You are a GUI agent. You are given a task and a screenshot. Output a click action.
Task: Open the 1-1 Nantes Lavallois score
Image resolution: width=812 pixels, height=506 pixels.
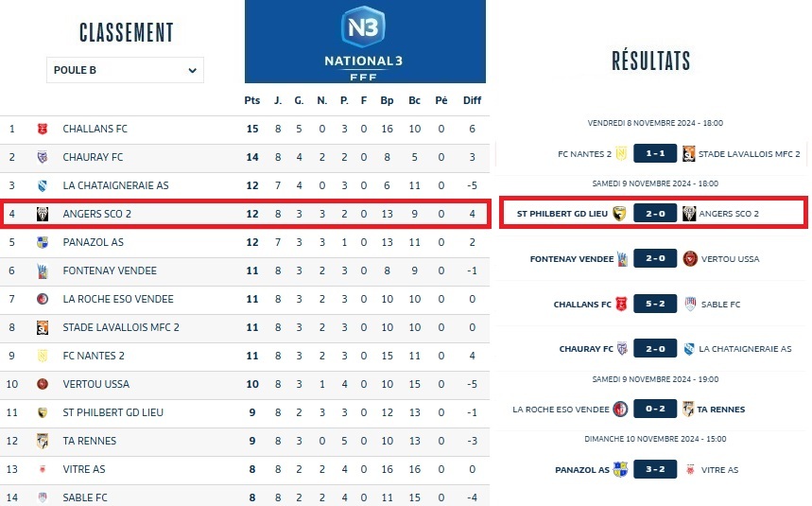654,153
